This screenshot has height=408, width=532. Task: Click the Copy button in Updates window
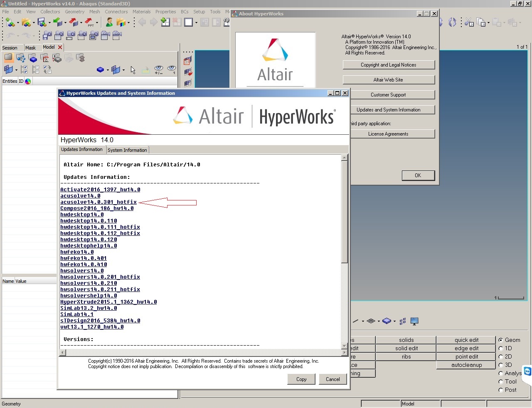[x=301, y=379]
